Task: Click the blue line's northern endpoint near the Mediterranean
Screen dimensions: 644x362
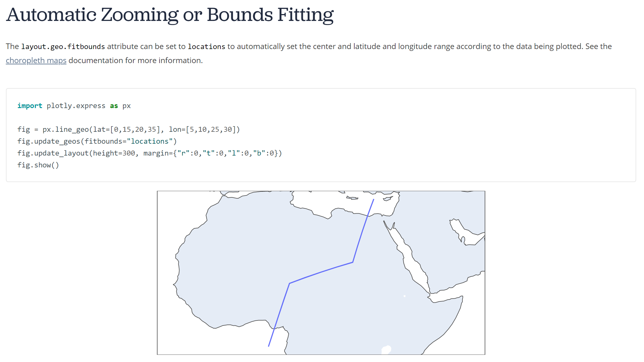Action: tap(374, 199)
